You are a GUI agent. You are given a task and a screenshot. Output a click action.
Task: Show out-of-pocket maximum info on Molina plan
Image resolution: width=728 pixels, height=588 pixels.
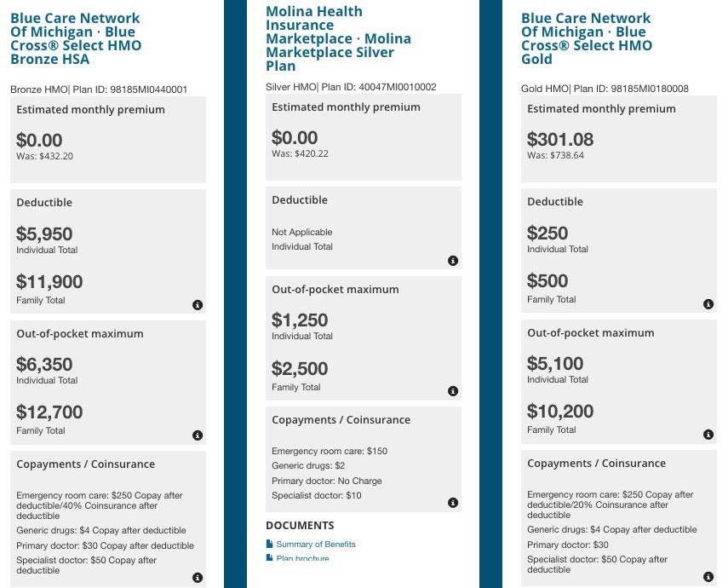point(453,391)
